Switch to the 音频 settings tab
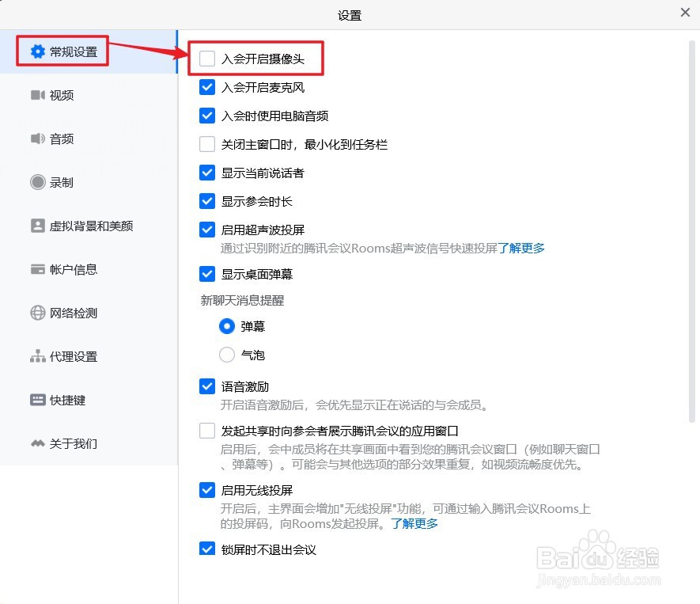The image size is (700, 604). pos(89,139)
